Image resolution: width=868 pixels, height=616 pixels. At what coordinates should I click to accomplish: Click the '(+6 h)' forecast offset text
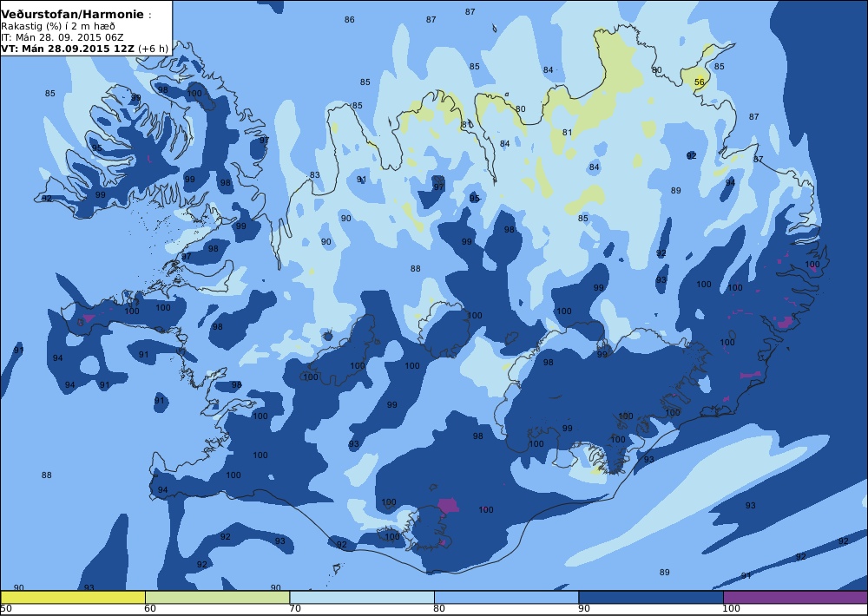coord(153,49)
